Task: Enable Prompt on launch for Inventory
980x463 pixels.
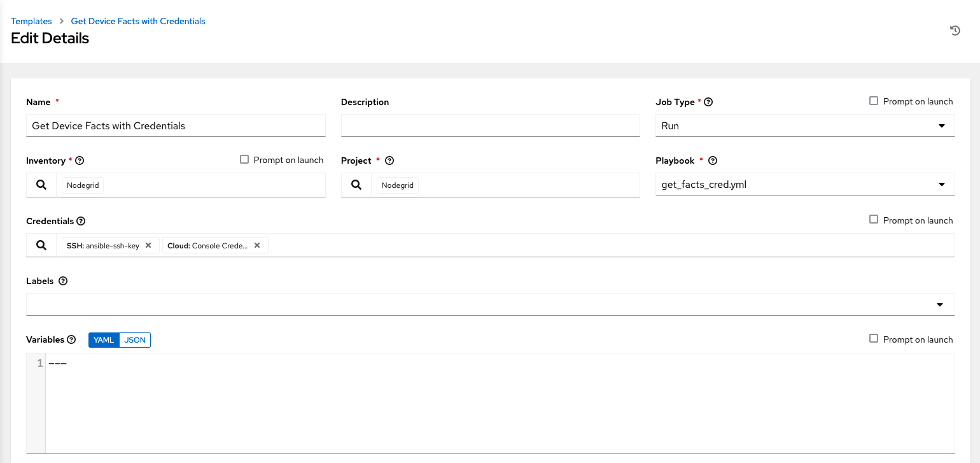Action: [x=244, y=159]
